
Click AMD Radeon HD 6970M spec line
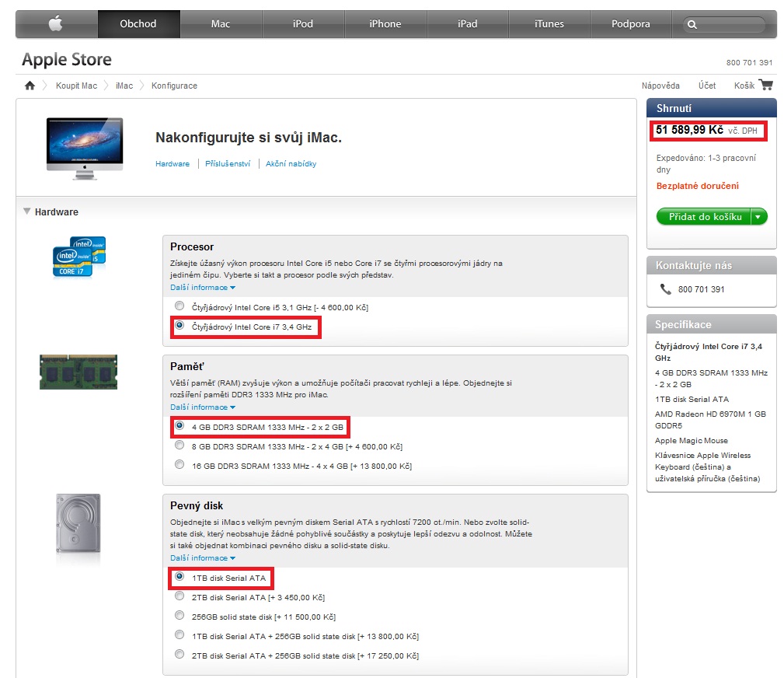pos(710,420)
